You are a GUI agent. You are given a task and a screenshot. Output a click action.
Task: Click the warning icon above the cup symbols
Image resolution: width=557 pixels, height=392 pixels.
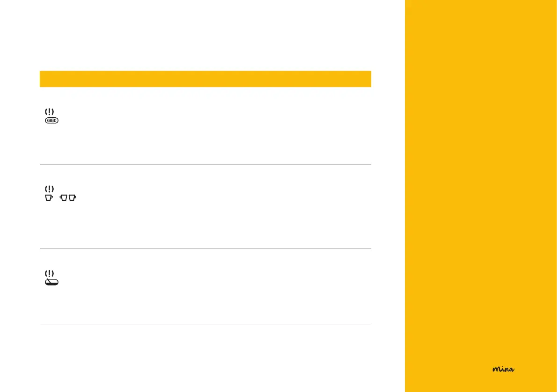point(49,189)
